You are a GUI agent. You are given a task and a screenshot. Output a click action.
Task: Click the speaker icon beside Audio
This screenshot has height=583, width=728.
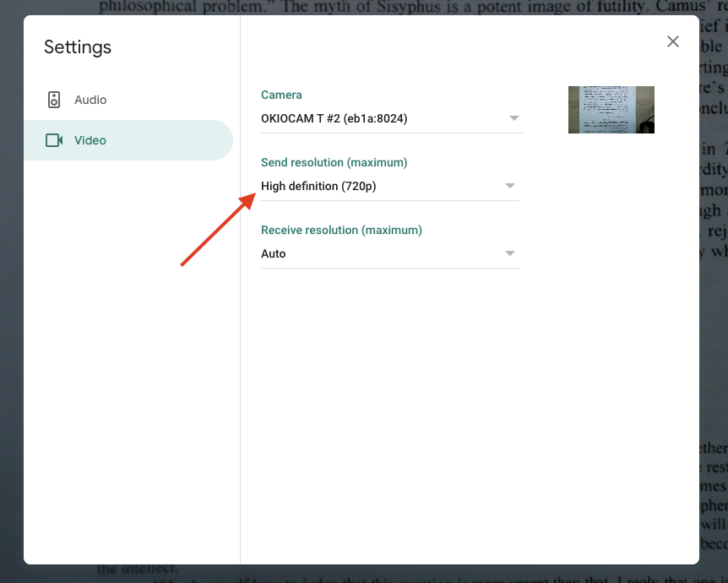[54, 100]
